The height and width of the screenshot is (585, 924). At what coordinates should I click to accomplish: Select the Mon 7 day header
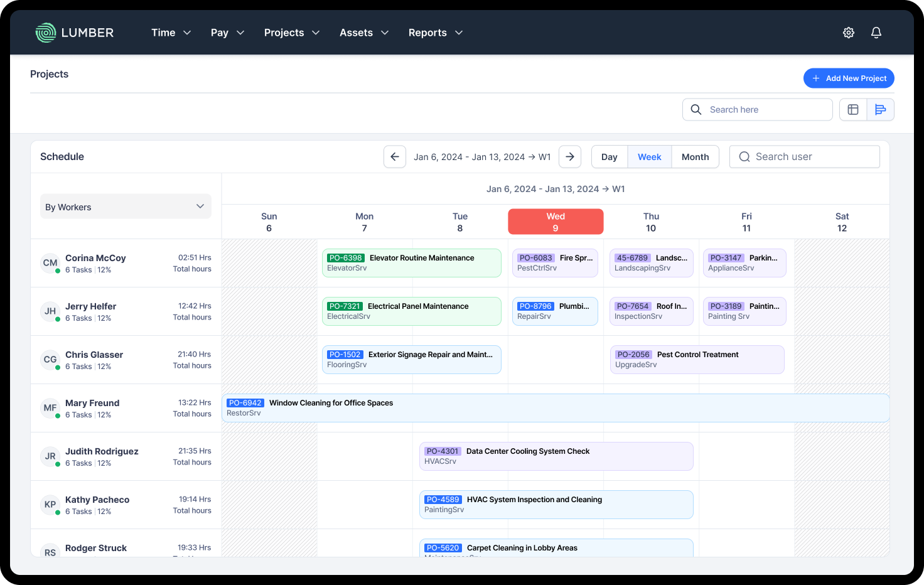(x=365, y=222)
